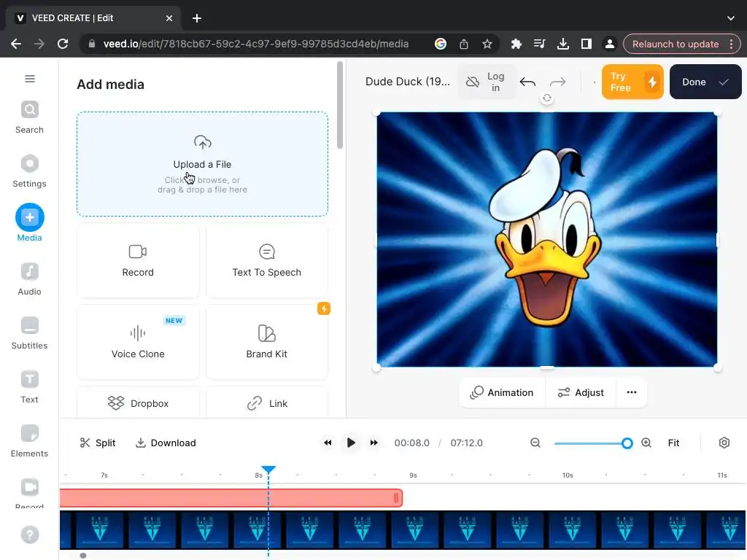Open the Subtitles panel
The width and height of the screenshot is (747, 560).
point(29,333)
